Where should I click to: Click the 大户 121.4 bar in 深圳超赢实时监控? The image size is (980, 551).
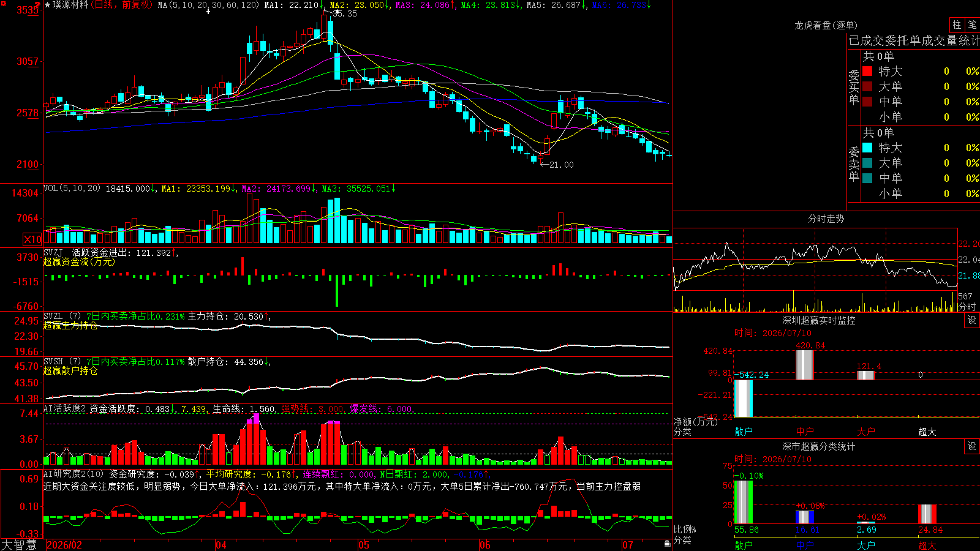point(865,375)
